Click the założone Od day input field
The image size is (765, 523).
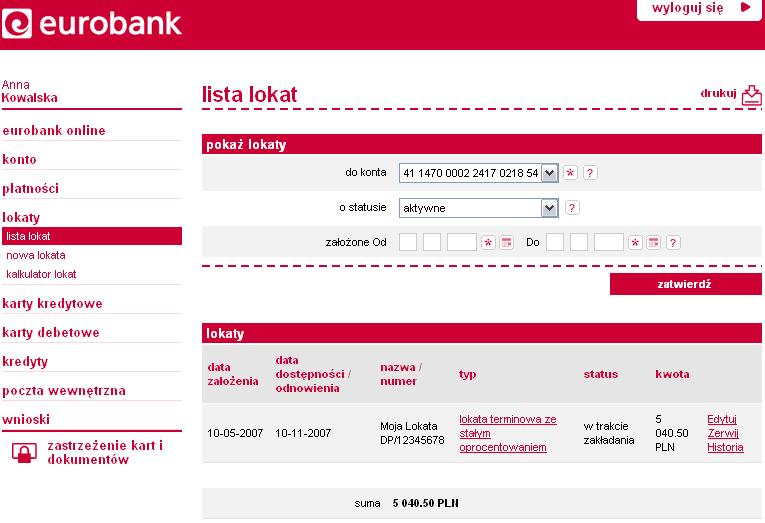pyautogui.click(x=408, y=242)
